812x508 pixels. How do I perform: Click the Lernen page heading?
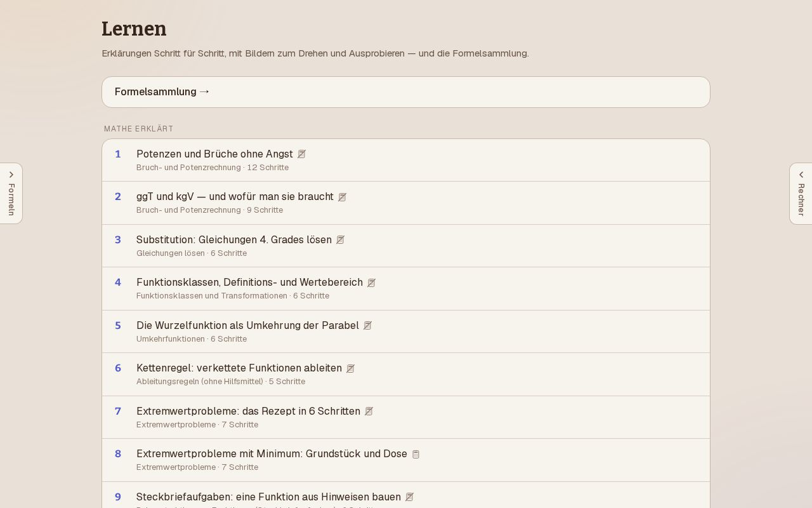tap(134, 29)
